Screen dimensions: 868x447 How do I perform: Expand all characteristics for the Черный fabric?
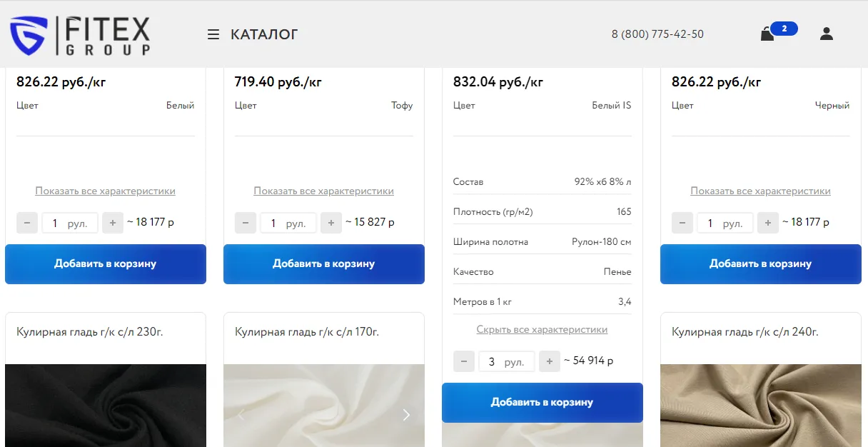(760, 191)
